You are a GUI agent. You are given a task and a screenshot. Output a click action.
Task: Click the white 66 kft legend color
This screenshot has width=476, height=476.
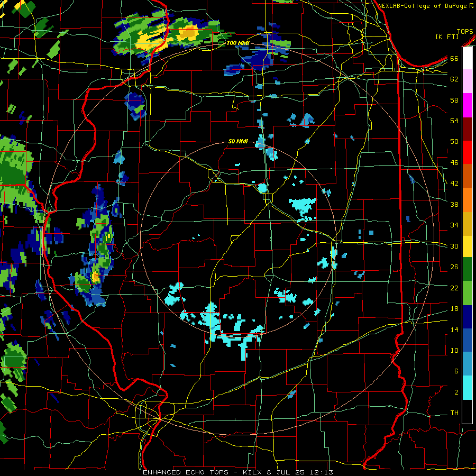[467, 58]
